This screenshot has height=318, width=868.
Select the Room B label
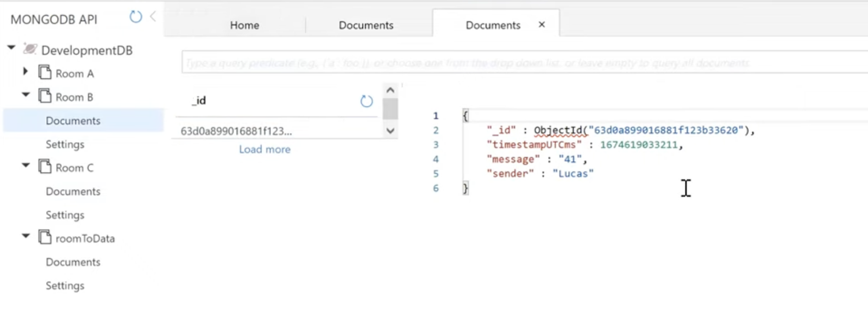(74, 97)
